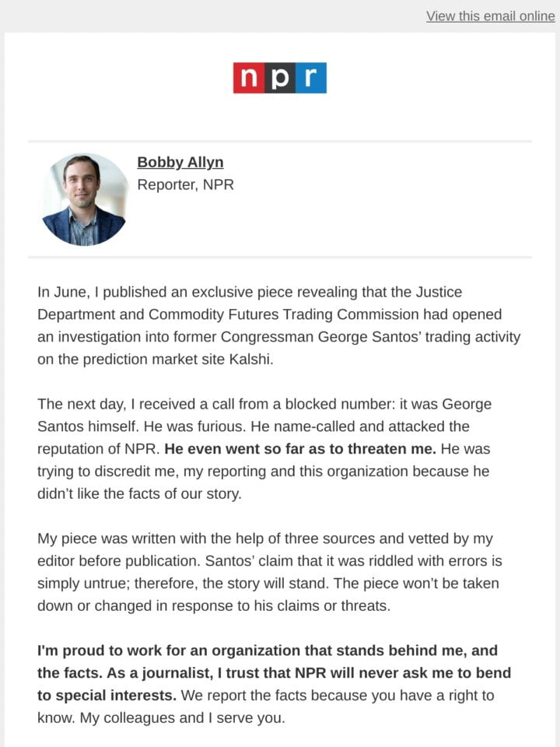Click the paragraph starting 'My piece was written'
The image size is (560, 747).
pos(270,572)
